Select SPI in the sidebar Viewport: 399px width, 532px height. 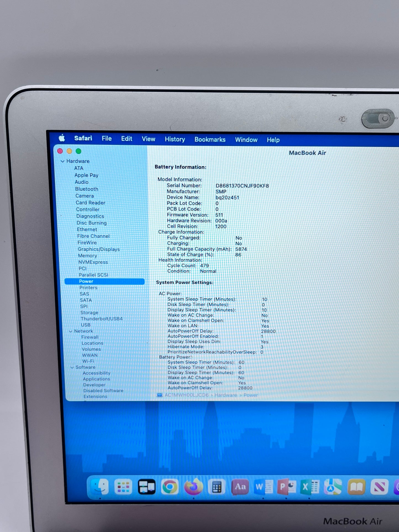84,306
